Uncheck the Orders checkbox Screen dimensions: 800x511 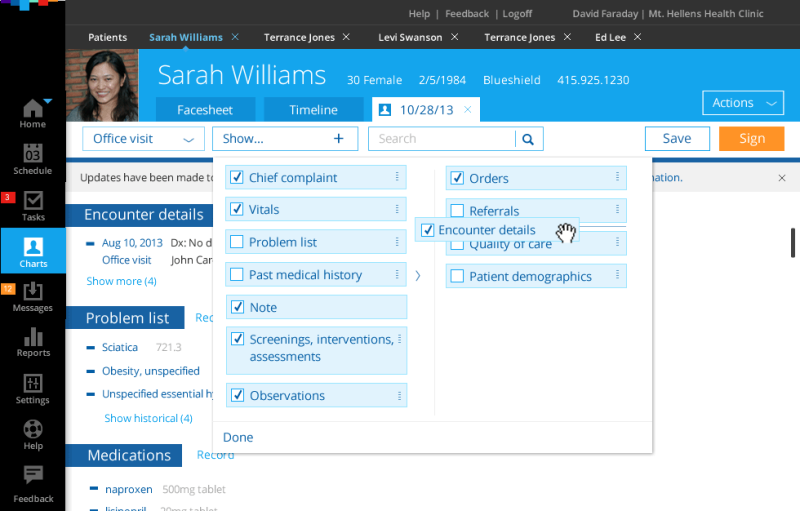pyautogui.click(x=457, y=178)
